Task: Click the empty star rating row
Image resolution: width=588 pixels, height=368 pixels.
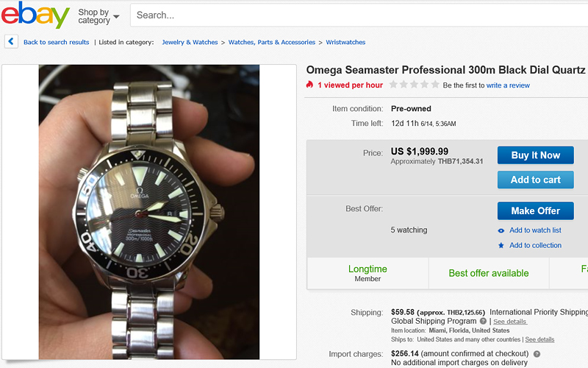Action: click(x=414, y=85)
